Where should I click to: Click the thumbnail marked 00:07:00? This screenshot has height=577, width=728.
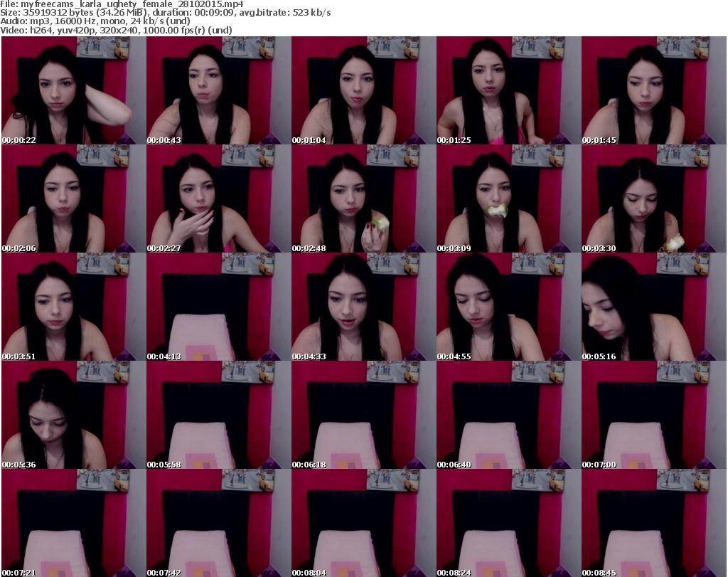pyautogui.click(x=654, y=415)
